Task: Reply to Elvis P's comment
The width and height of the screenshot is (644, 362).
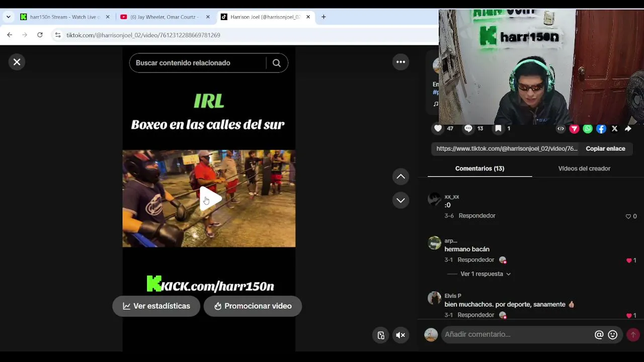Action: [x=476, y=315]
